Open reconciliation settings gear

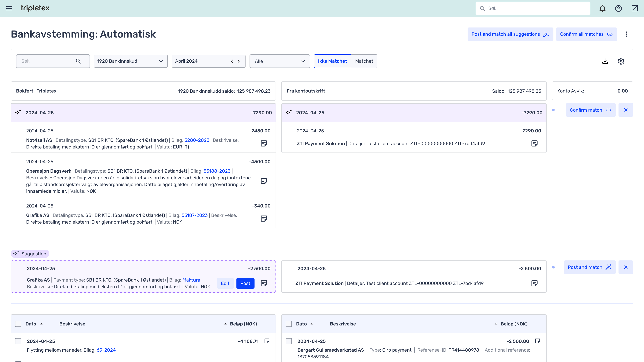pyautogui.click(x=621, y=61)
